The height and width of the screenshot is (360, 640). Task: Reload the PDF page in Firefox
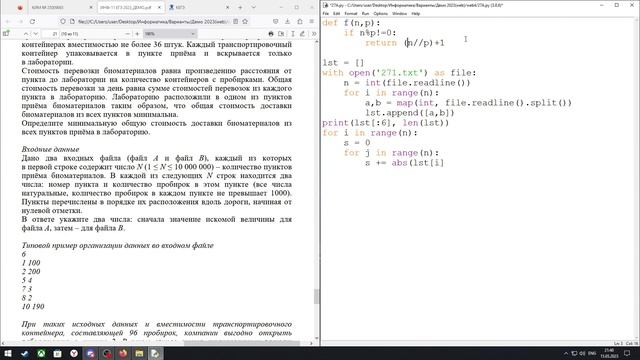[x=32, y=21]
